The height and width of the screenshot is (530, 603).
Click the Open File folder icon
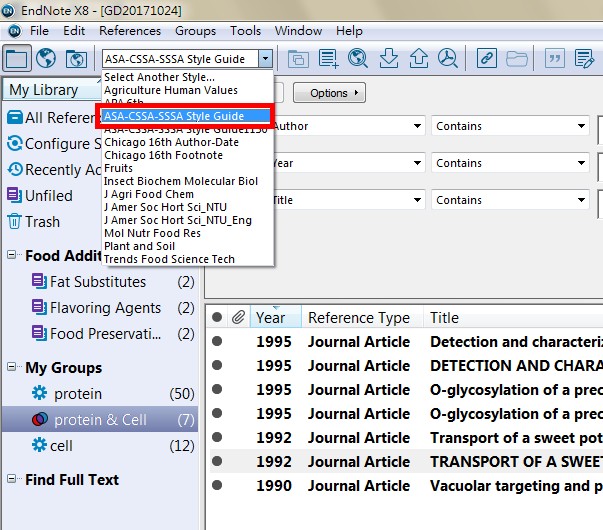point(516,59)
